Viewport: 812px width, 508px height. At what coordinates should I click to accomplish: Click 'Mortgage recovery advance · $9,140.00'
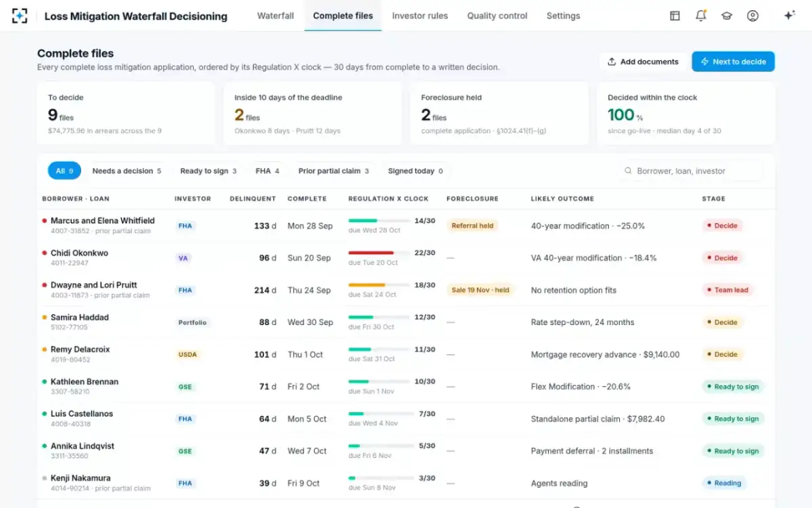click(606, 354)
